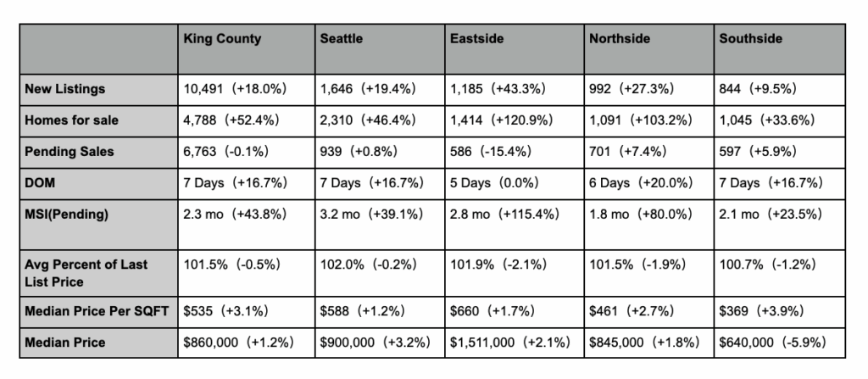868x379 pixels.
Task: Click the King County column header
Action: point(222,39)
